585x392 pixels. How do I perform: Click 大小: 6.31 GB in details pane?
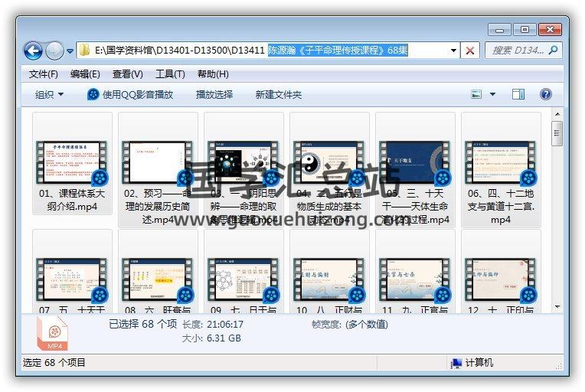coord(211,338)
